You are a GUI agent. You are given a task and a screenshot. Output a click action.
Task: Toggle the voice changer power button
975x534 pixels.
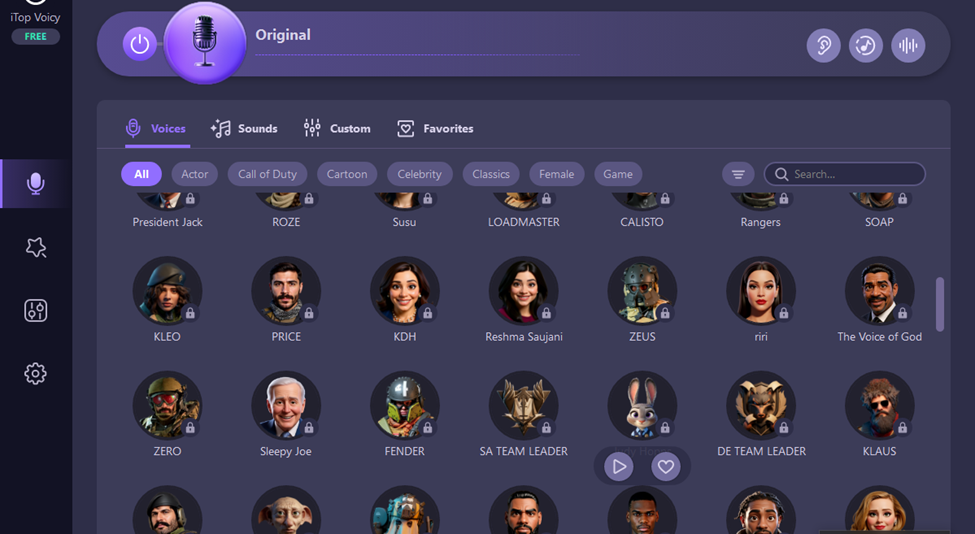(x=140, y=44)
